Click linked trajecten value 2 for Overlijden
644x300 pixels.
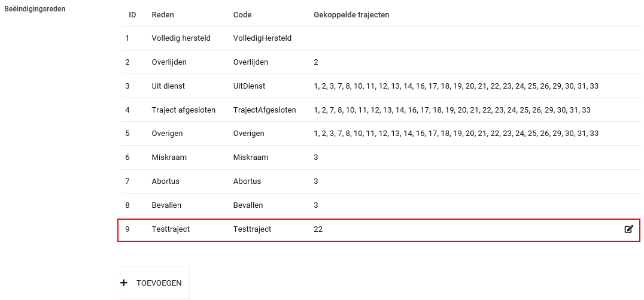coord(316,62)
